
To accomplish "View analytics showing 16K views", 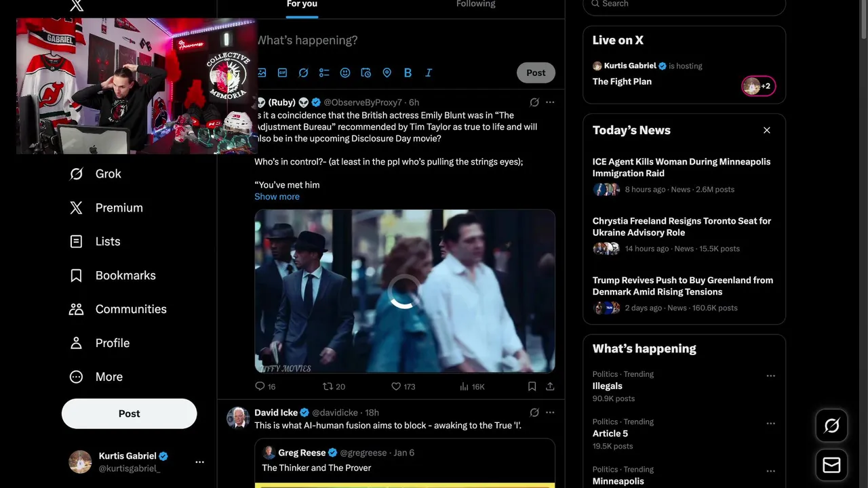I will pos(472,386).
